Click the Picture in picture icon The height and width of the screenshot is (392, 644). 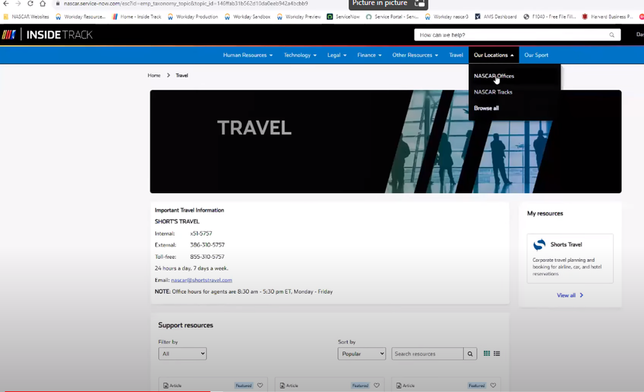419,3
